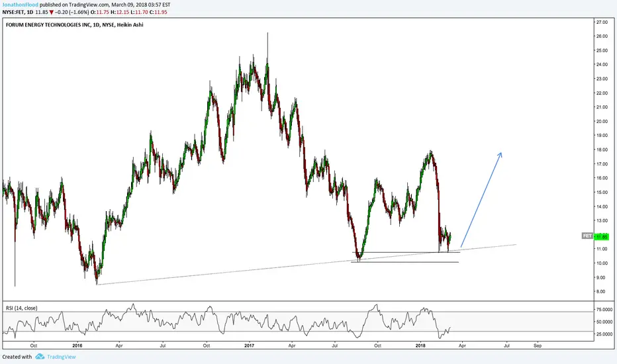Click the red down-triangle change indicator
Image resolution: width=617 pixels, height=364 pixels.
pyautogui.click(x=52, y=12)
